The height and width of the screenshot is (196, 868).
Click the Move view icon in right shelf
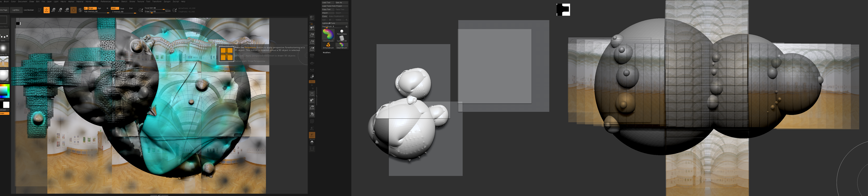click(x=312, y=100)
